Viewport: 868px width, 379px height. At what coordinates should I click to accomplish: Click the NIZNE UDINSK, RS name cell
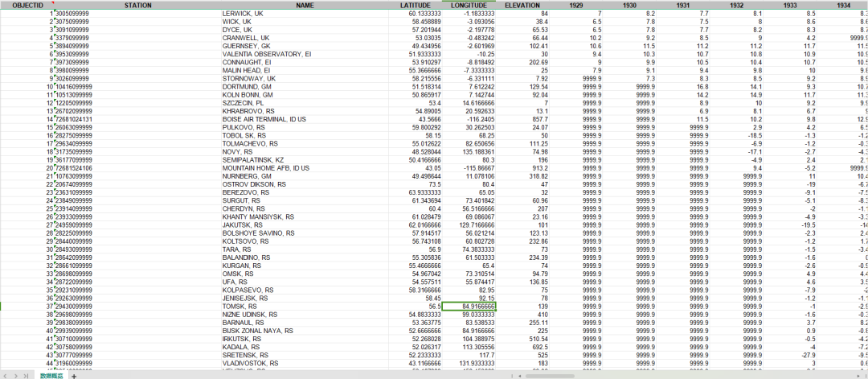pyautogui.click(x=305, y=315)
